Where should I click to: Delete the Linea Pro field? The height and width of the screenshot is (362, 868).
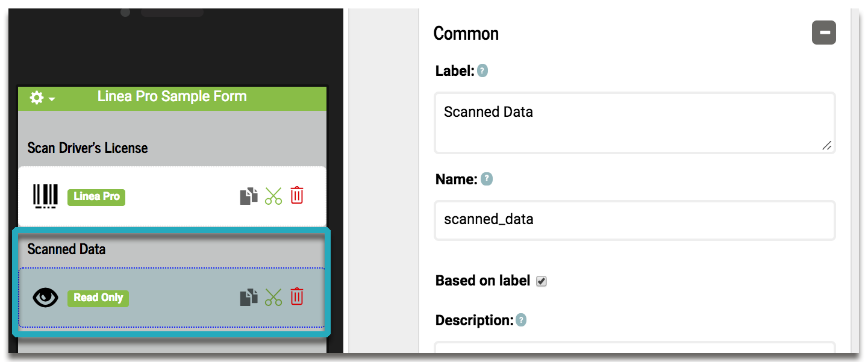point(297,196)
